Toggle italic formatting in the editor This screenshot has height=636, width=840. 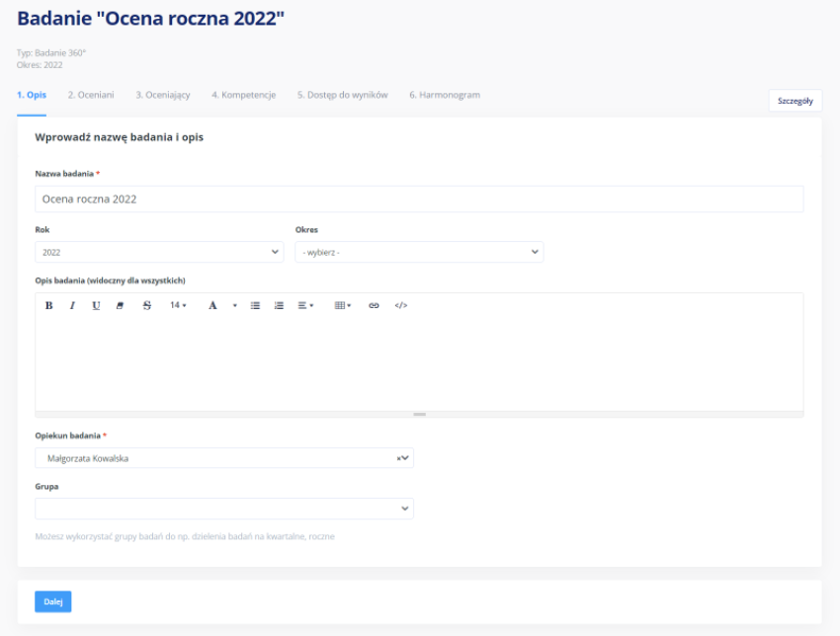pyautogui.click(x=72, y=305)
